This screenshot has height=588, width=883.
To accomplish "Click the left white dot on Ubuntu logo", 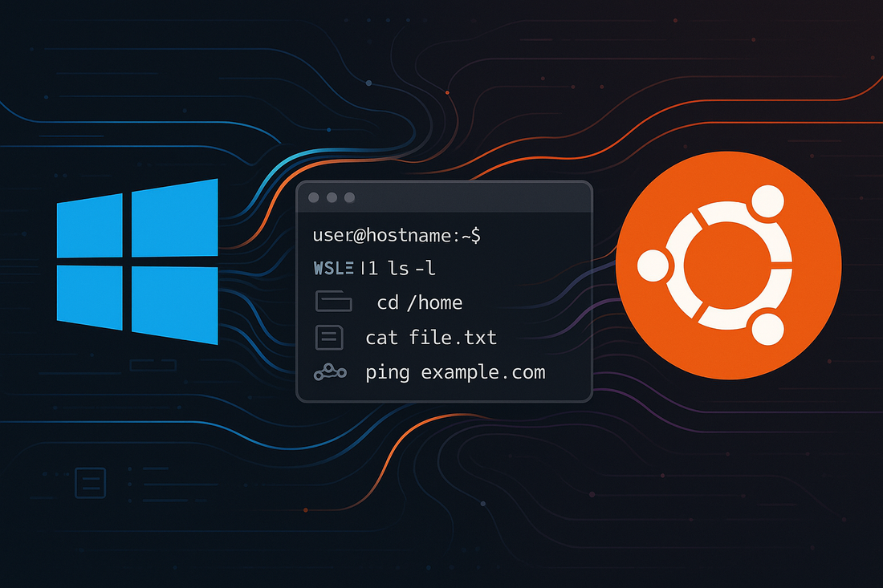I will (653, 263).
